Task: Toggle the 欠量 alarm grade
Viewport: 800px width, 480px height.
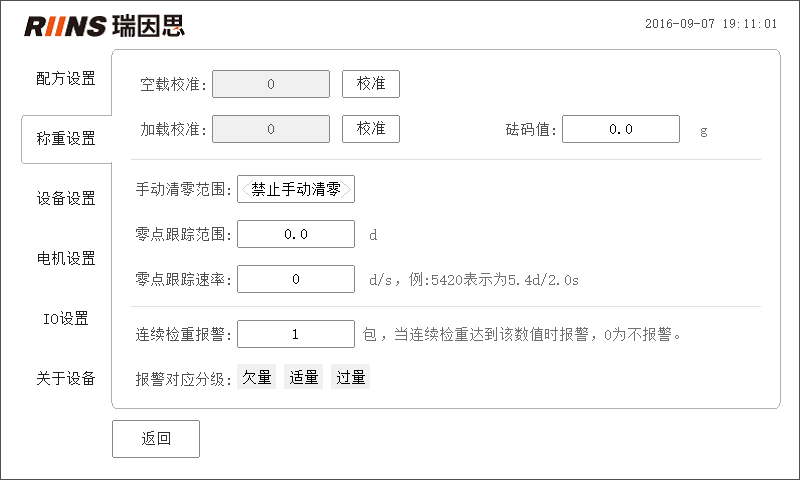Action: pos(257,377)
